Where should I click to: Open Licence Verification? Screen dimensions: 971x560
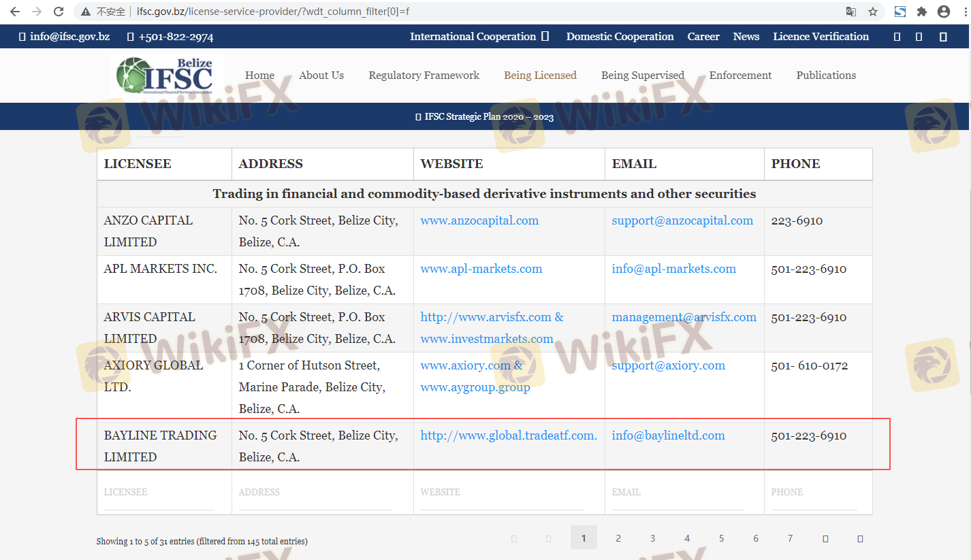pos(821,37)
